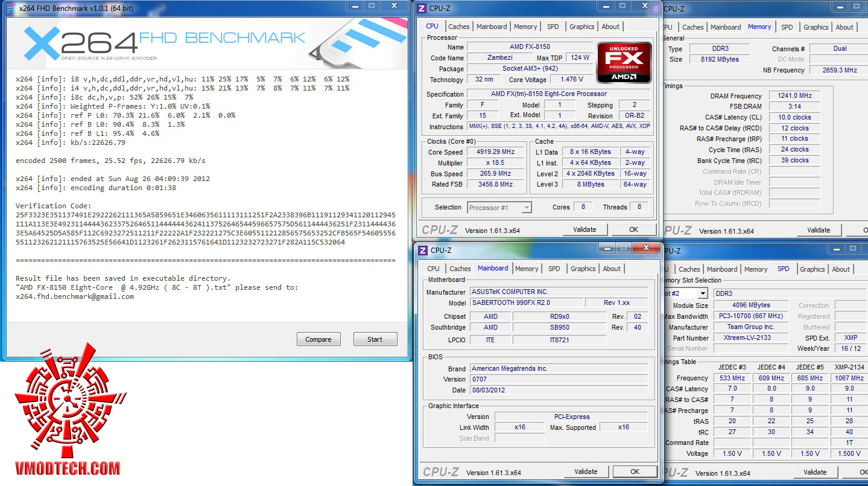Switch to Graphics tab in the CPU-Z motherboard window
868x486 pixels.
tap(583, 269)
